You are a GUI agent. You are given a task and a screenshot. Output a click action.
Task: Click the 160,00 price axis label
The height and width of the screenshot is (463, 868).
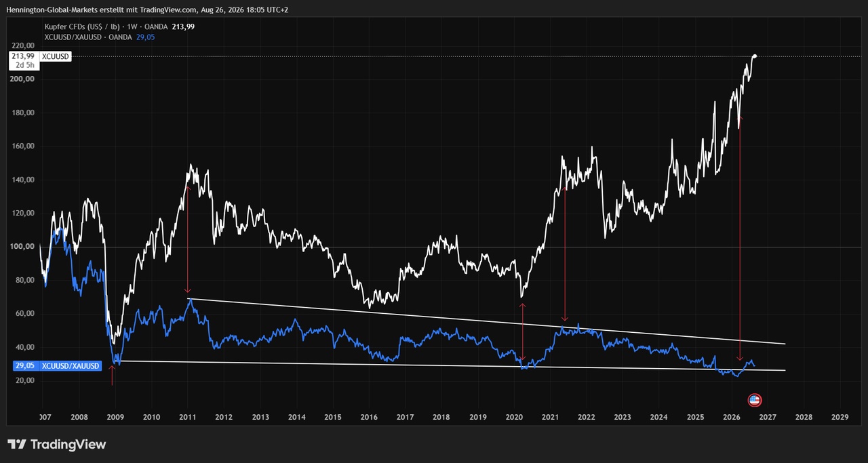point(23,146)
